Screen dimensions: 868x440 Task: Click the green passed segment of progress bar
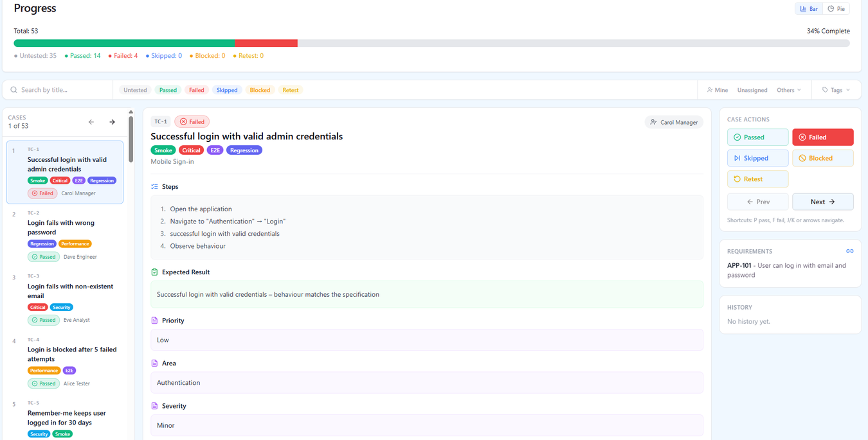124,44
